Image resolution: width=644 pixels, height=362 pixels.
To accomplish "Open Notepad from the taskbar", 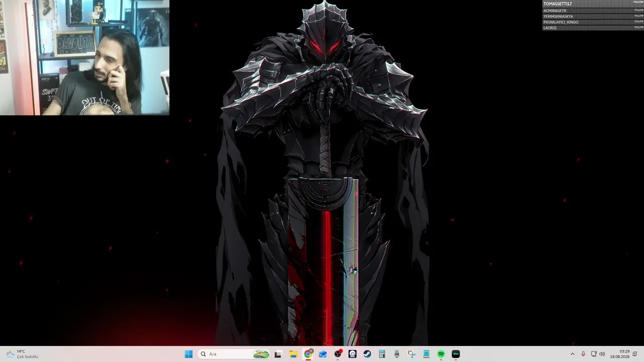I will pyautogui.click(x=426, y=354).
